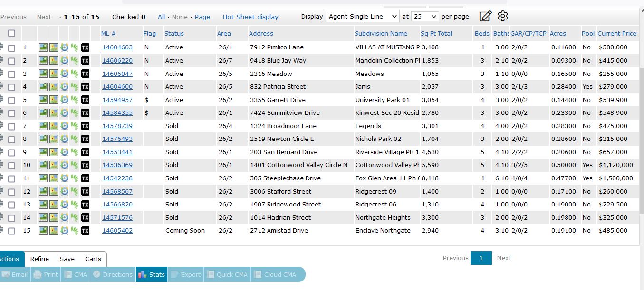Launch the Cloud CMA action
This screenshot has width=644, height=290.
tap(275, 274)
